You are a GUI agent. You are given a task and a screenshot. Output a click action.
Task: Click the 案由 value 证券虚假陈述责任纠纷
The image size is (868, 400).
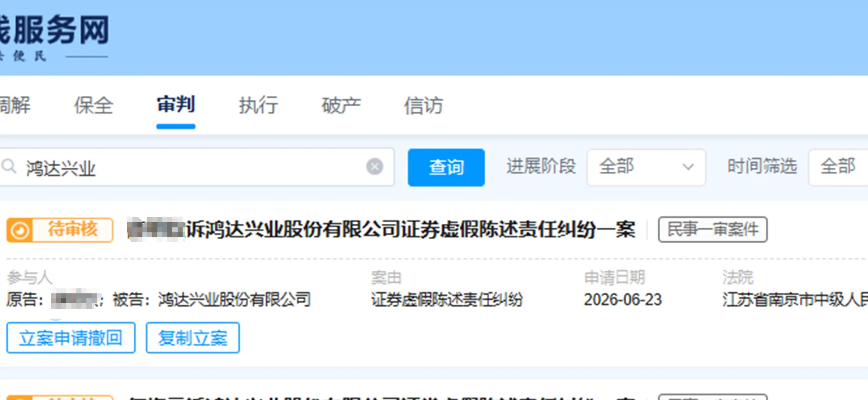(x=447, y=300)
